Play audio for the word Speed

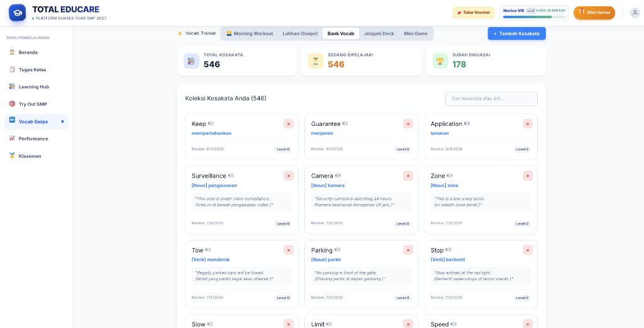click(x=454, y=324)
